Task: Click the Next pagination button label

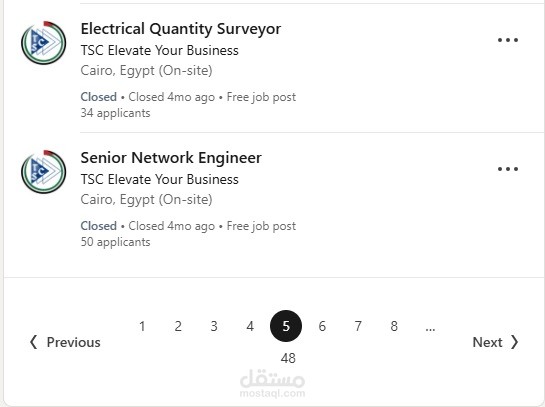Action: tap(487, 342)
